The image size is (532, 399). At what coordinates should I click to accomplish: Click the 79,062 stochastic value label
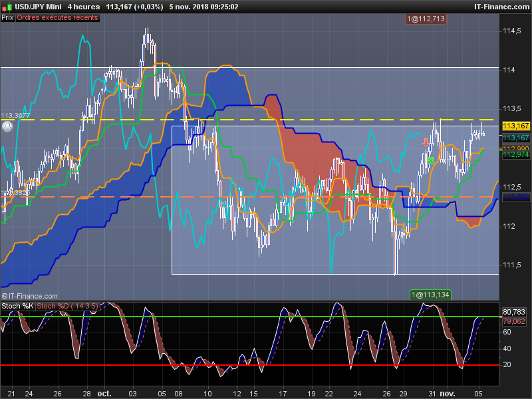coord(513,321)
